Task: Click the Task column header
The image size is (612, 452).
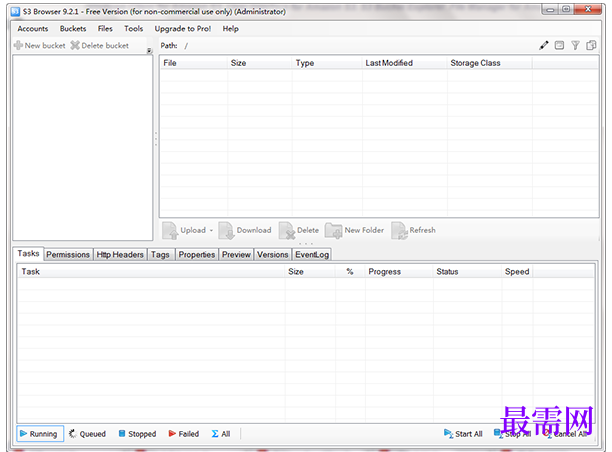Action: coord(151,272)
